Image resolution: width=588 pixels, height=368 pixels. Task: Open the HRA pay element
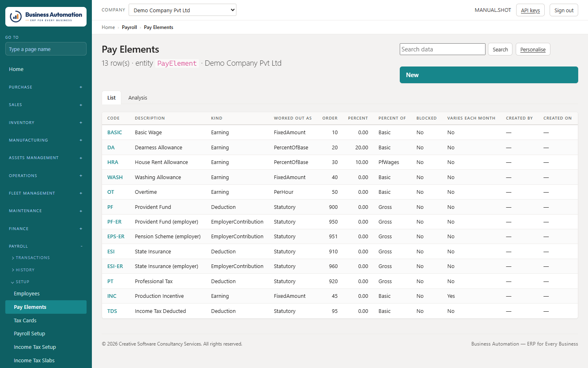(x=113, y=162)
